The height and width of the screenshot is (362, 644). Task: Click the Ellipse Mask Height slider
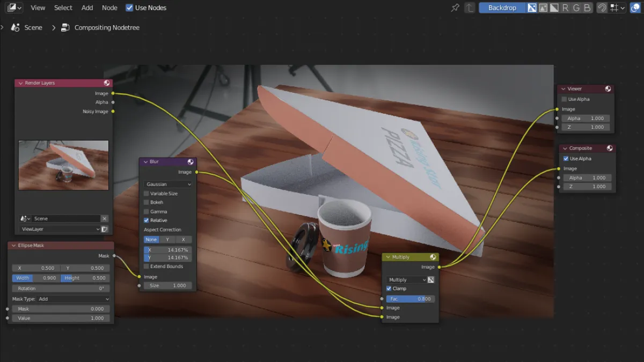[85, 278]
